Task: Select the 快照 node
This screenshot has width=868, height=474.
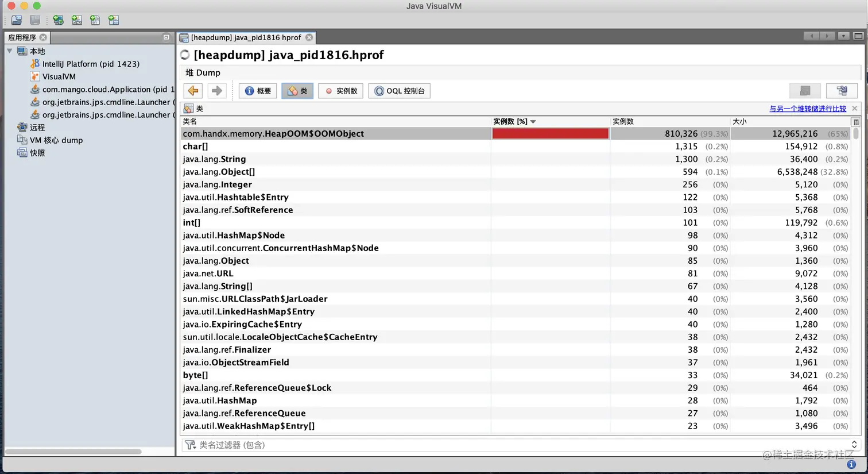Action: point(37,153)
